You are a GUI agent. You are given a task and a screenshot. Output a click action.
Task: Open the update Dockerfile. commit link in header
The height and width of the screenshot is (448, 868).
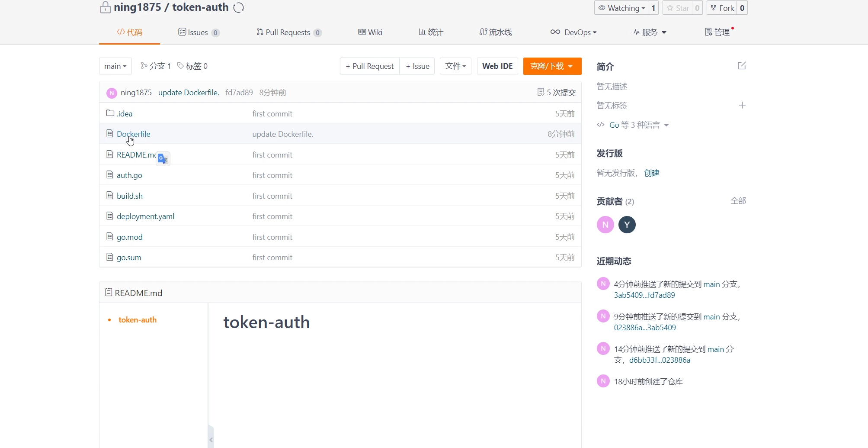click(x=189, y=92)
